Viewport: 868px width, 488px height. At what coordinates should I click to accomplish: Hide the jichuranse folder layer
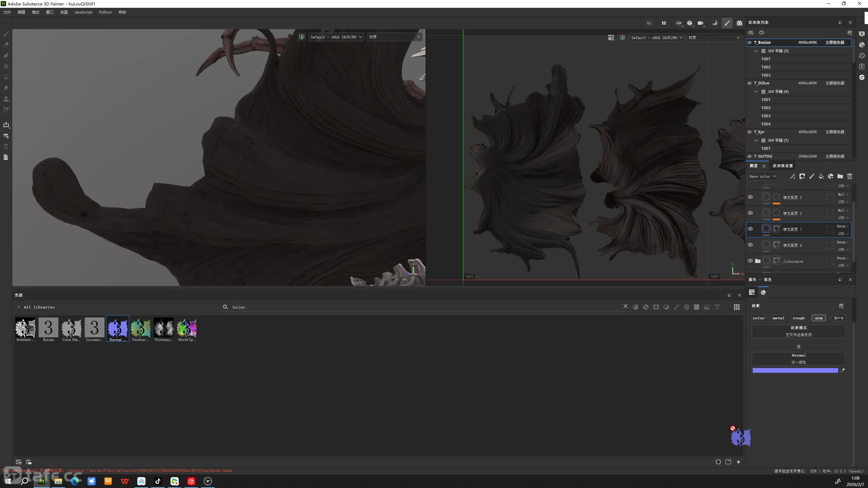point(750,261)
